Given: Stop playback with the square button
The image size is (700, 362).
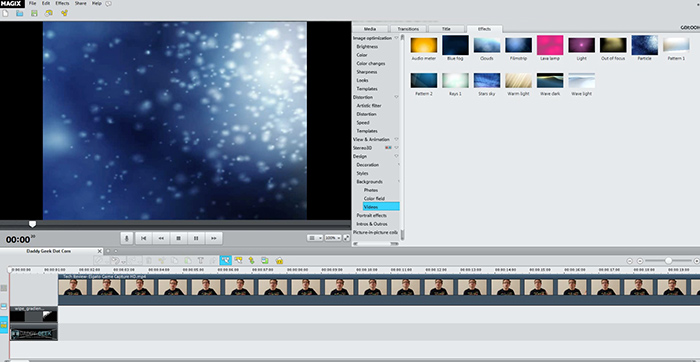Looking at the screenshot, I should pyautogui.click(x=179, y=238).
